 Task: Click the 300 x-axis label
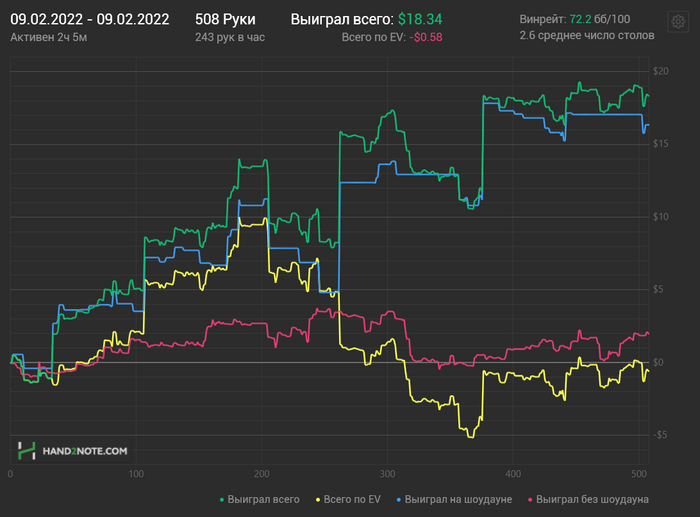[x=388, y=474]
